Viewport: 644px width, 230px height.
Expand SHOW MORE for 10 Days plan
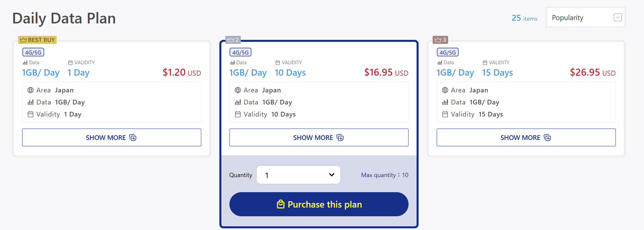point(319,138)
